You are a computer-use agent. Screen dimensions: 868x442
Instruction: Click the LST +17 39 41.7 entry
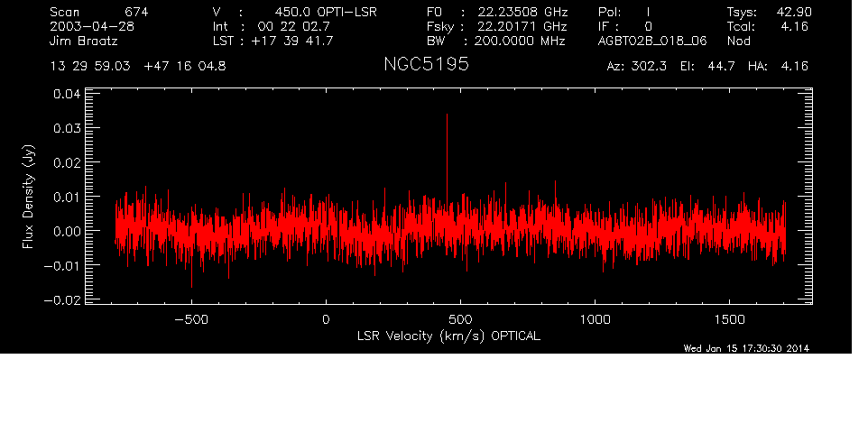[x=272, y=41]
